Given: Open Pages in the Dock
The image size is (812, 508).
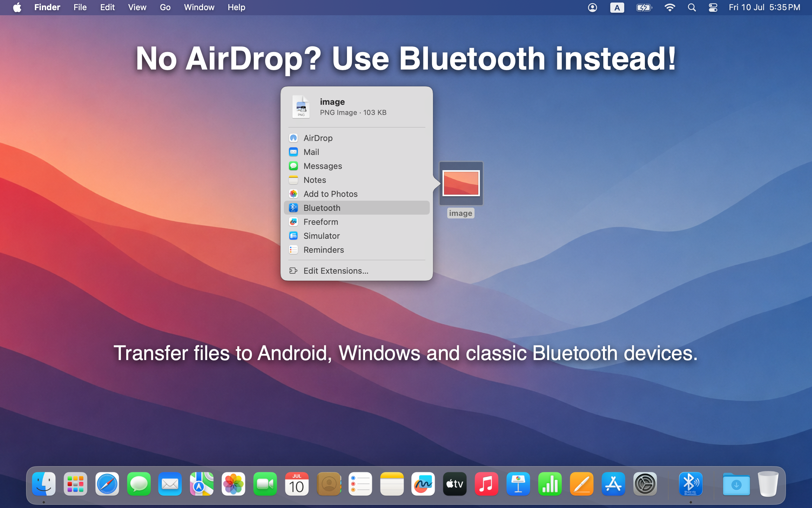Looking at the screenshot, I should [581, 484].
